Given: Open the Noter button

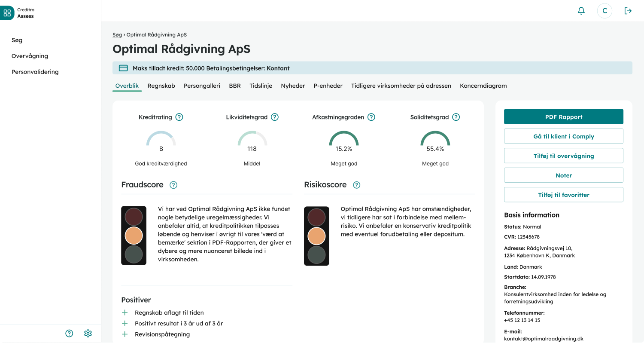Looking at the screenshot, I should tap(564, 175).
